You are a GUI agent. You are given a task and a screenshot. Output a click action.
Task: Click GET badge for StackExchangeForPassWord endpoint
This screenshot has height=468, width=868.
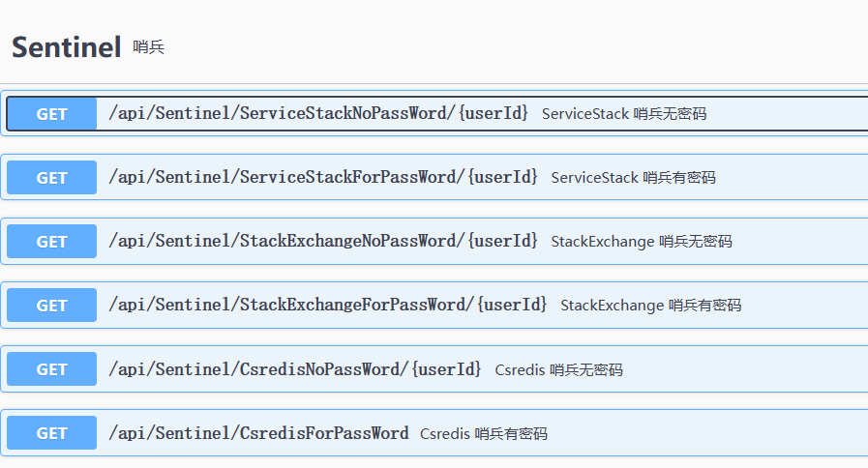(x=52, y=306)
